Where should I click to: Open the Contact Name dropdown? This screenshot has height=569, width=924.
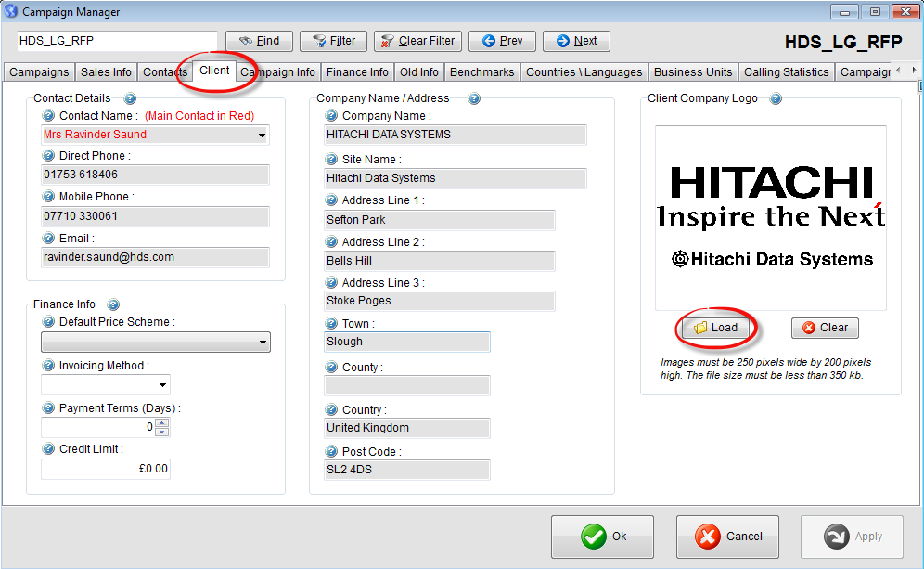262,135
